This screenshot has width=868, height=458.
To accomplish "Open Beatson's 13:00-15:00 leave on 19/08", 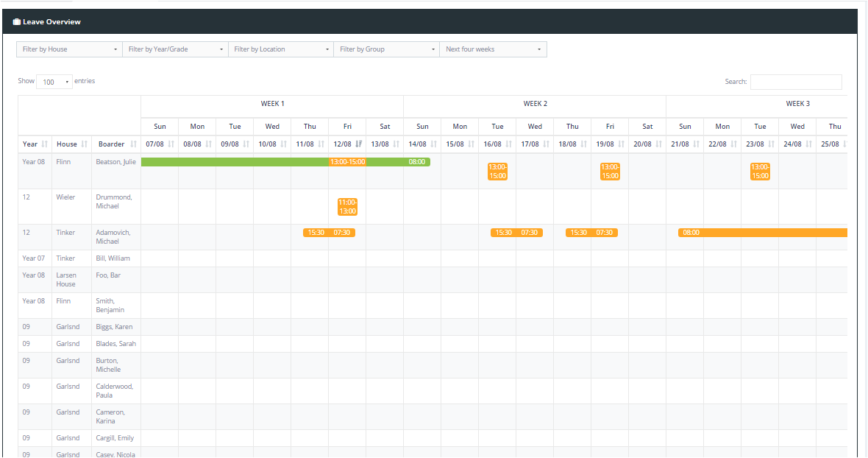I will click(610, 171).
